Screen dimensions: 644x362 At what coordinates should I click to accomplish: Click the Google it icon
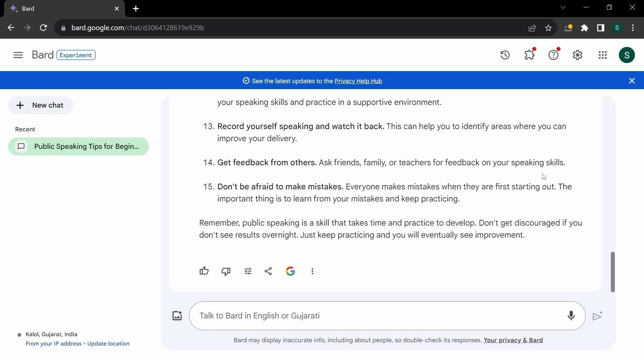click(x=290, y=271)
